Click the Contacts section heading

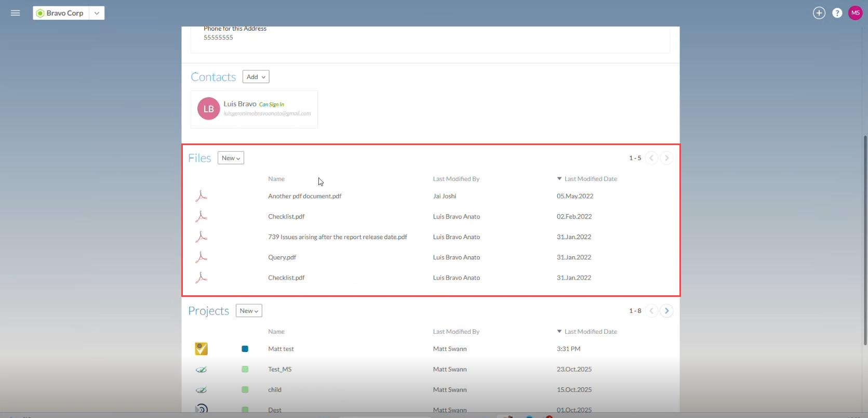coord(213,77)
